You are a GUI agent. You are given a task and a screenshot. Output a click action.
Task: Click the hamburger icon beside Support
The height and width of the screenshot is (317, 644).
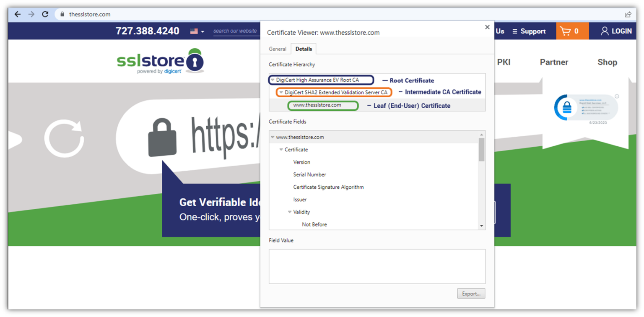[x=514, y=31]
